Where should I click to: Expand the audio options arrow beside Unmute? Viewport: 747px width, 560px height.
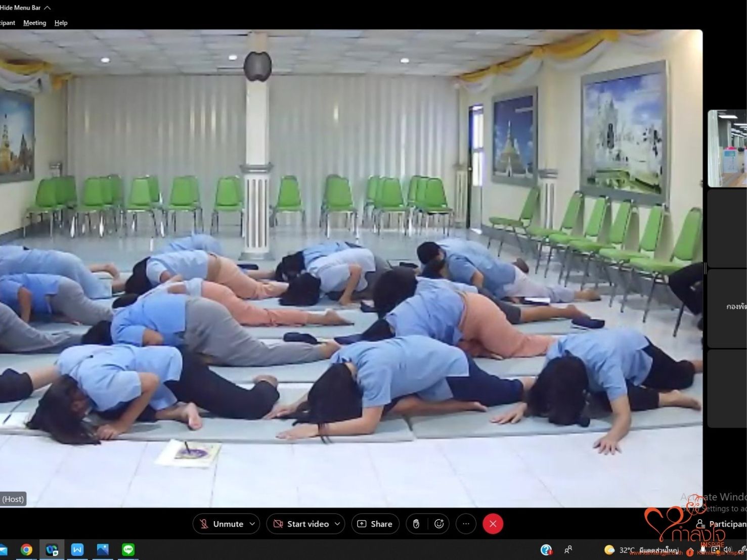click(x=252, y=524)
